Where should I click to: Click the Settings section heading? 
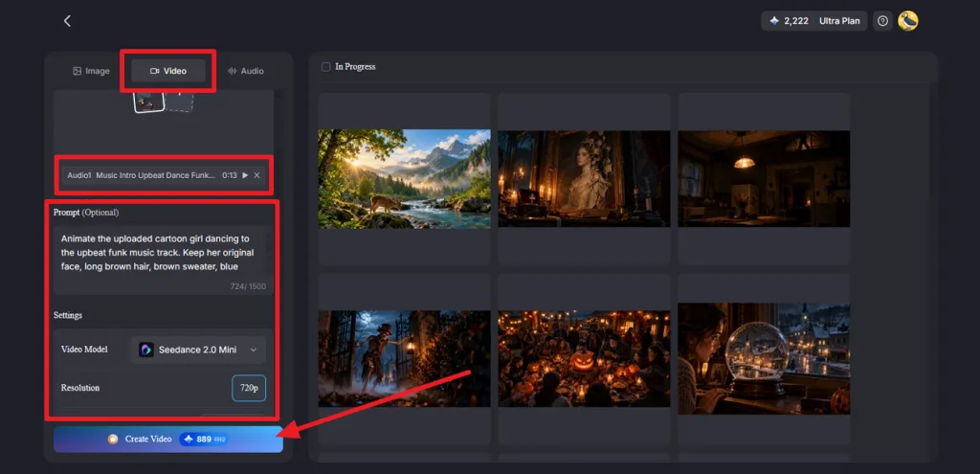68,315
